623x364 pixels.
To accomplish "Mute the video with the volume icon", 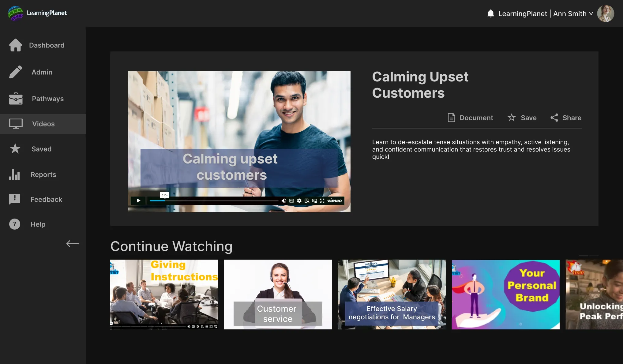I will pyautogui.click(x=284, y=201).
